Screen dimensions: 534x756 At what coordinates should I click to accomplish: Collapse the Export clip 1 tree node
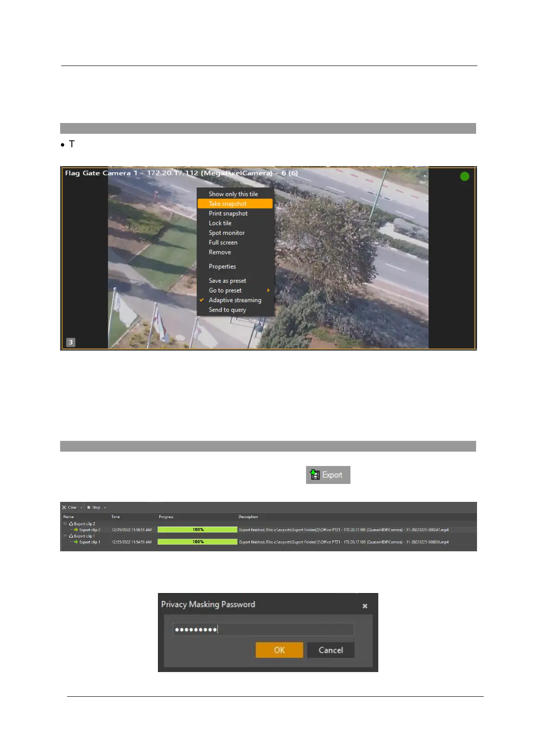65,536
